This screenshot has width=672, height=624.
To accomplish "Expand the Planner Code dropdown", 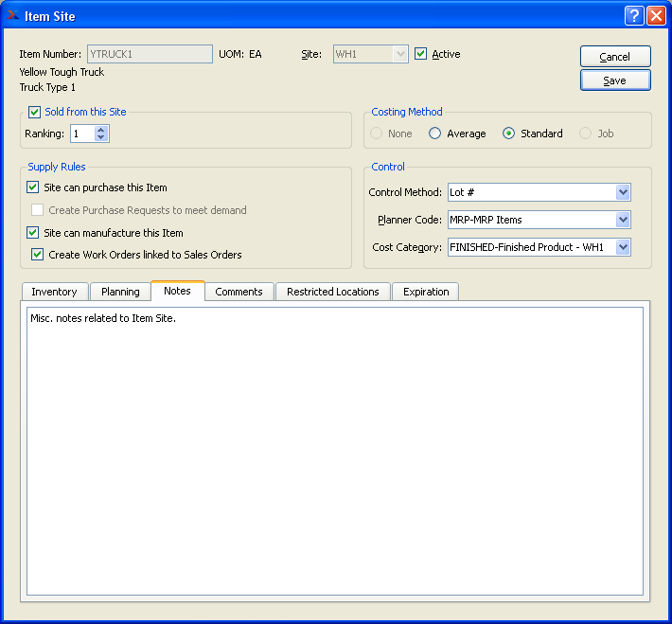I will [623, 220].
